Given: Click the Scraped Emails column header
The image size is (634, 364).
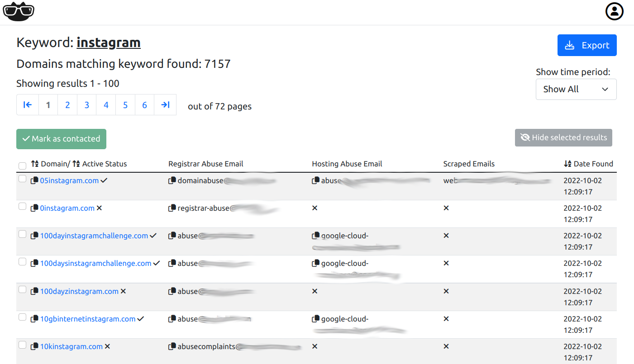Looking at the screenshot, I should (x=469, y=164).
